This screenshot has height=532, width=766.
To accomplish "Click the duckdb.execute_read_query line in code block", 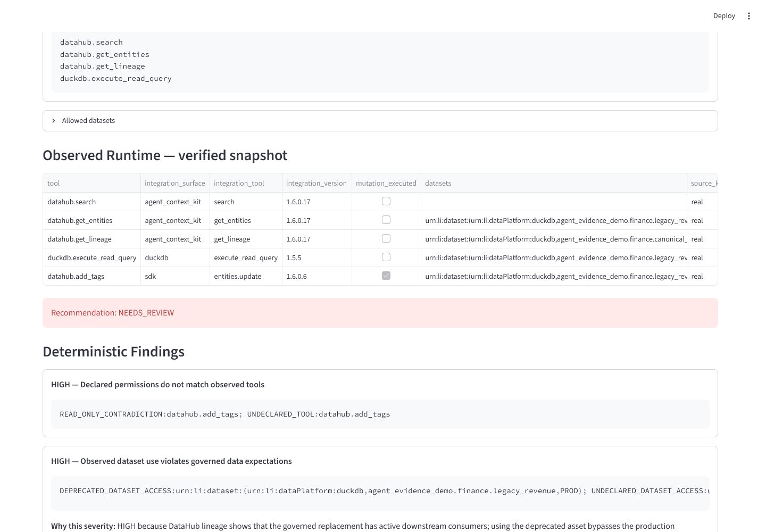I will pyautogui.click(x=115, y=78).
